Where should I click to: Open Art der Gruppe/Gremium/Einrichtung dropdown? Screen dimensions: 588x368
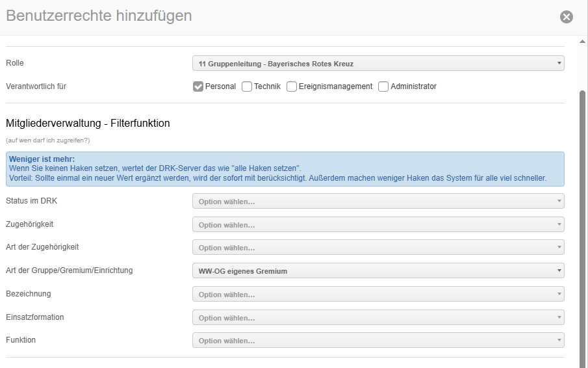click(x=377, y=270)
